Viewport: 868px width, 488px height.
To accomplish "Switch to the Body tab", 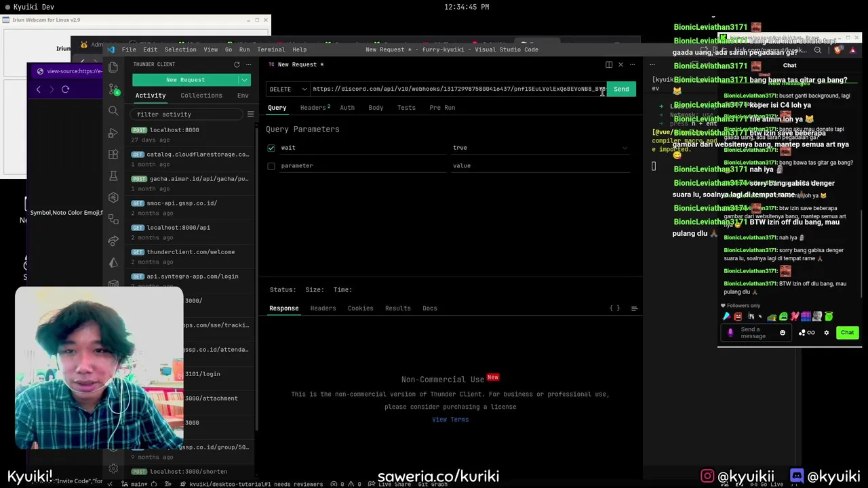I will click(376, 108).
